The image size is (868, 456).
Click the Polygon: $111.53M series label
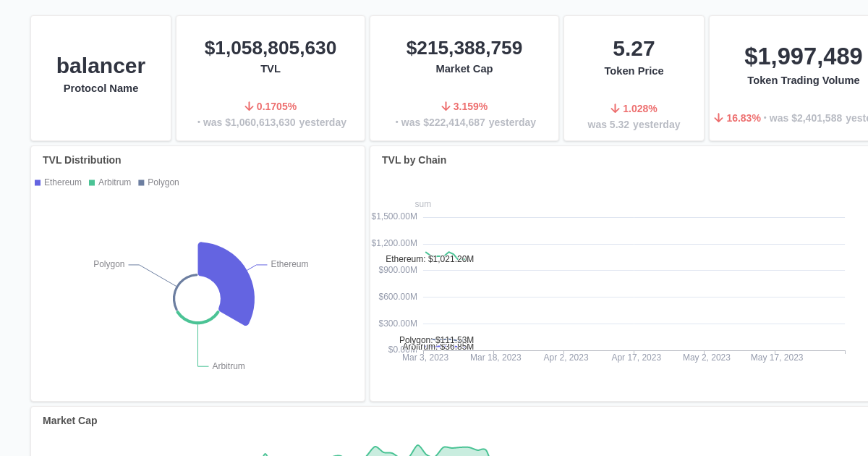click(436, 339)
